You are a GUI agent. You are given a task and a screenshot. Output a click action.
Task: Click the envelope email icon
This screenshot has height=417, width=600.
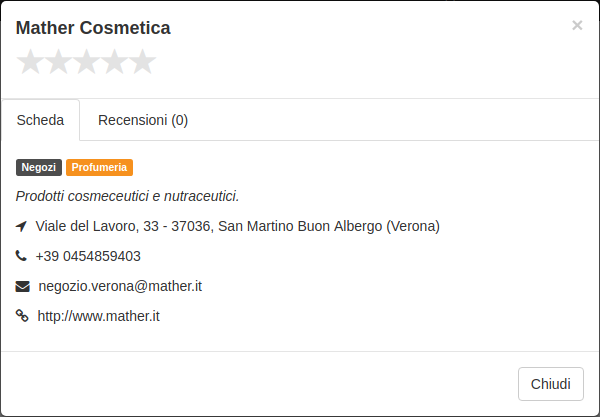23,286
